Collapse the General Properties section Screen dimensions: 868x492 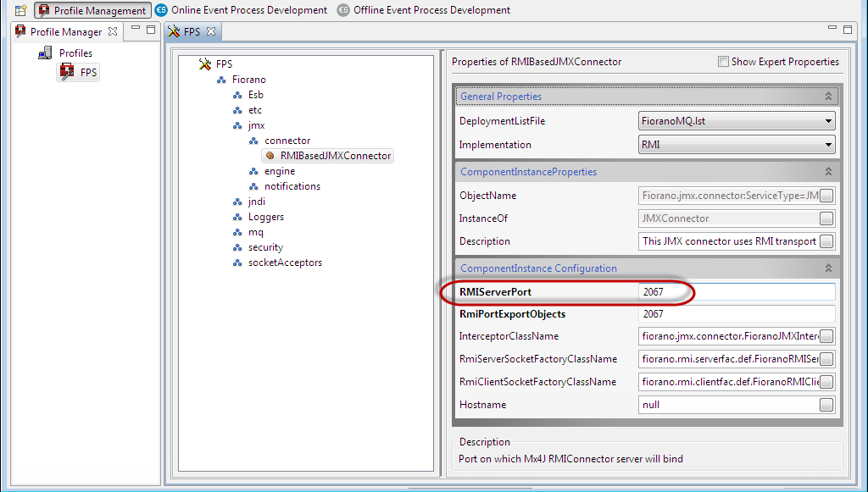point(828,97)
